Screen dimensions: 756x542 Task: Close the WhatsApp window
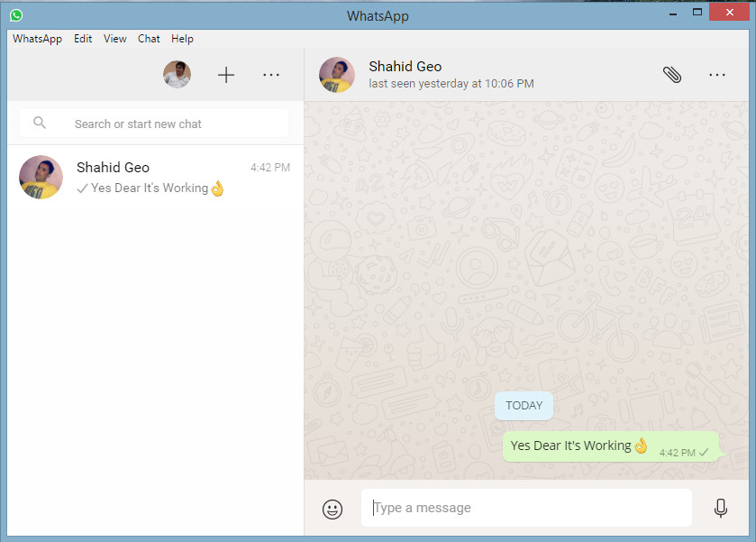[730, 12]
